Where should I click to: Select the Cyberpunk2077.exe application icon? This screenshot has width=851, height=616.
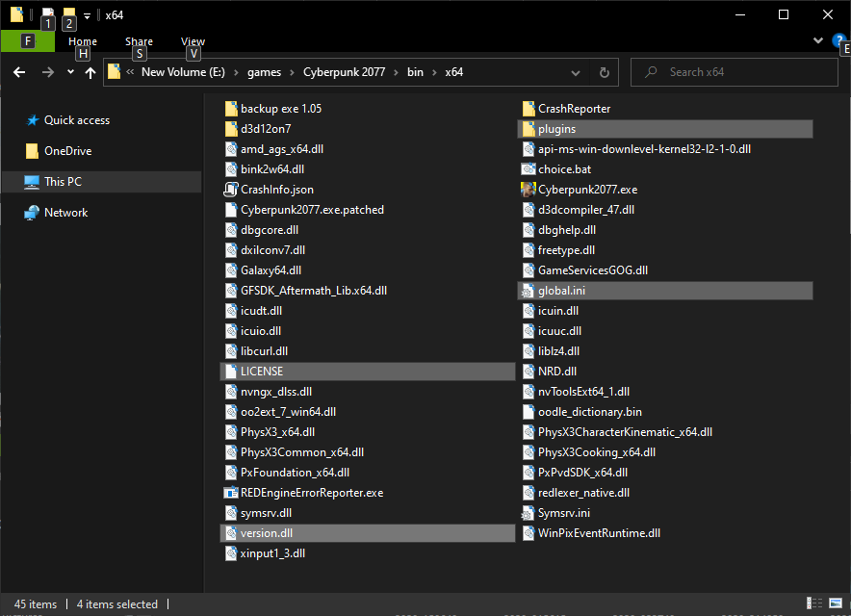[x=529, y=190]
